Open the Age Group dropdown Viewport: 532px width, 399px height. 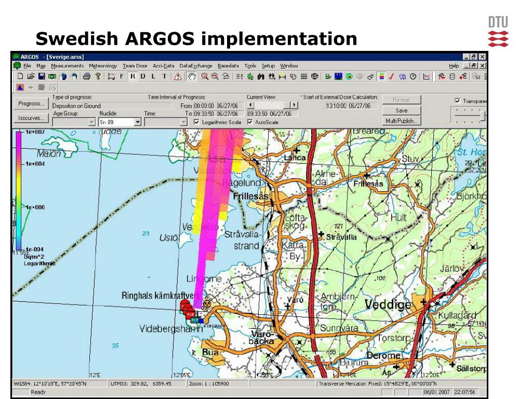click(91, 122)
